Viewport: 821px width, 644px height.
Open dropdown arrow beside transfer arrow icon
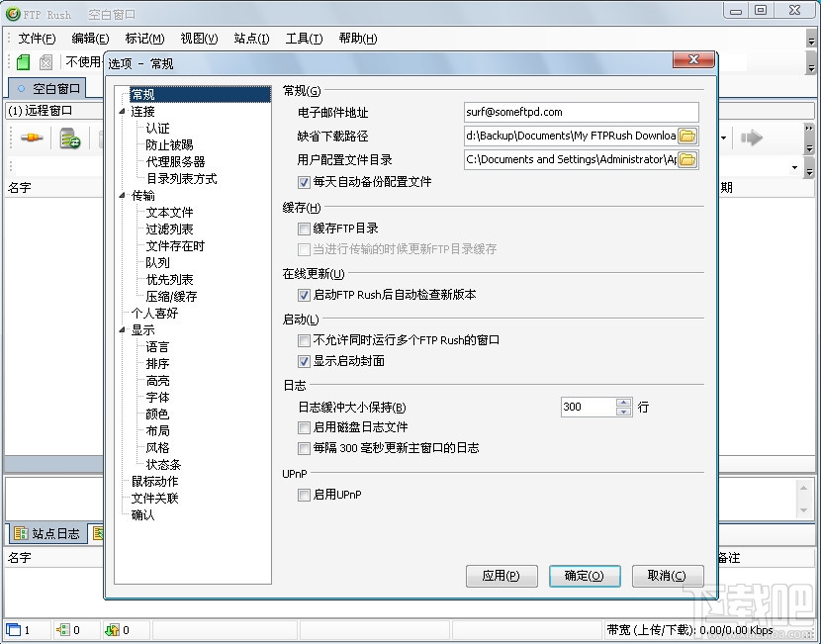[724, 138]
